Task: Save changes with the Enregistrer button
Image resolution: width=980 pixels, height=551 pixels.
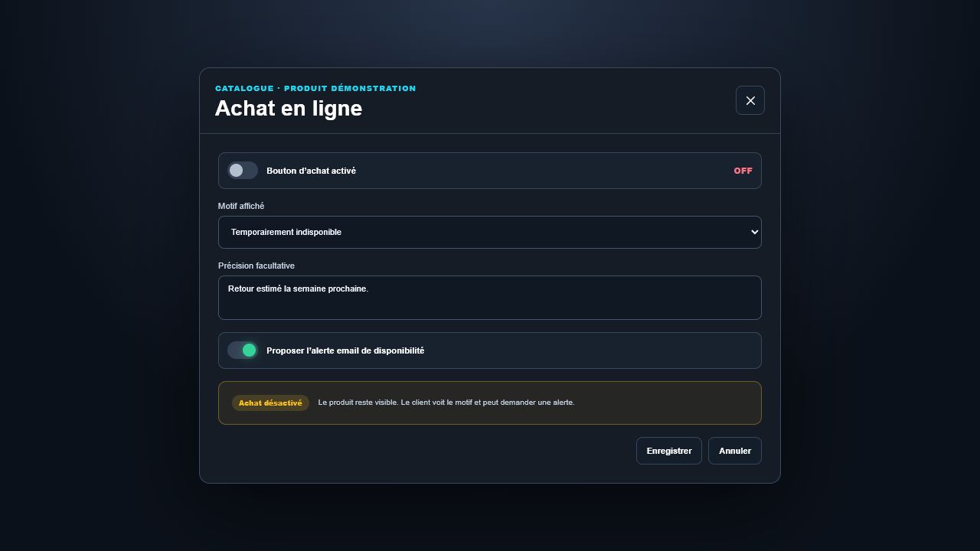Action: point(669,451)
